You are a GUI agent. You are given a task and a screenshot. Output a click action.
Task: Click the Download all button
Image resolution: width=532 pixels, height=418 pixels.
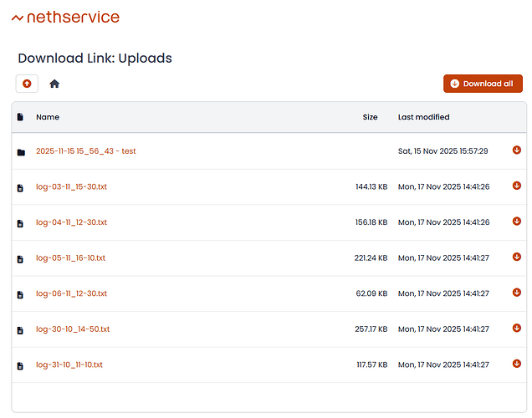pyautogui.click(x=483, y=84)
